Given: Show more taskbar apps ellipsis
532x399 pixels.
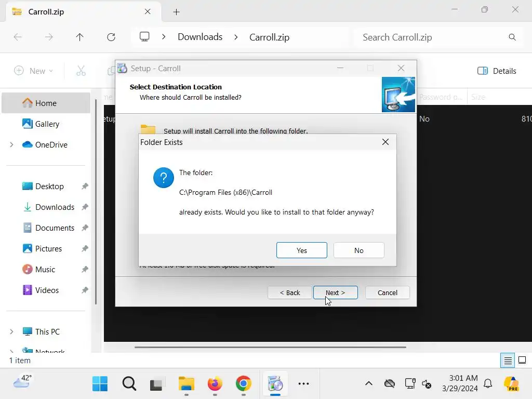Looking at the screenshot, I should [303, 384].
